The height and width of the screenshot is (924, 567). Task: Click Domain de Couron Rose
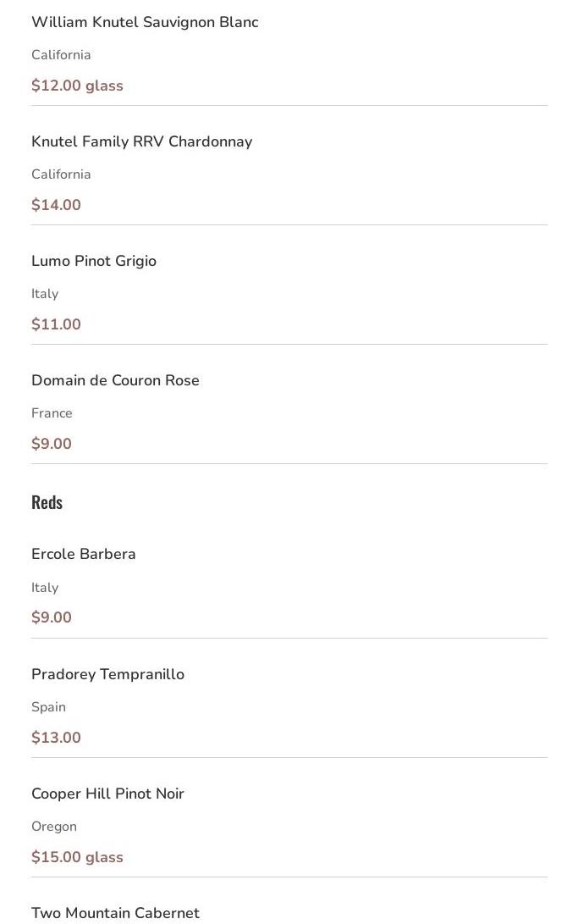click(x=115, y=381)
